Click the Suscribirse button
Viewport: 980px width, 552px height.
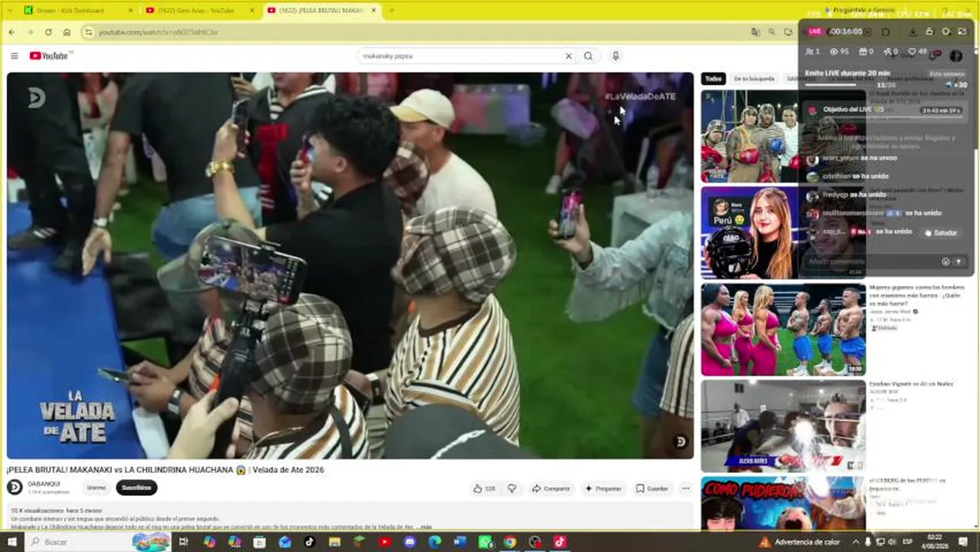pos(136,488)
